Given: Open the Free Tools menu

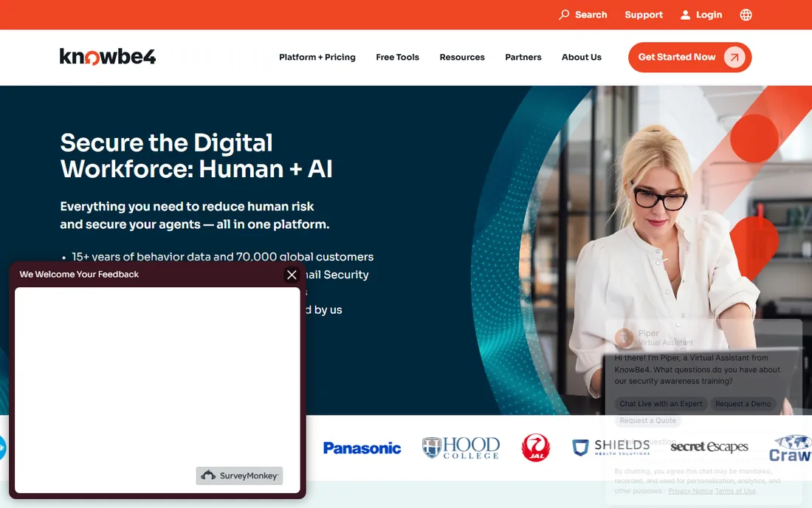Looking at the screenshot, I should (397, 57).
